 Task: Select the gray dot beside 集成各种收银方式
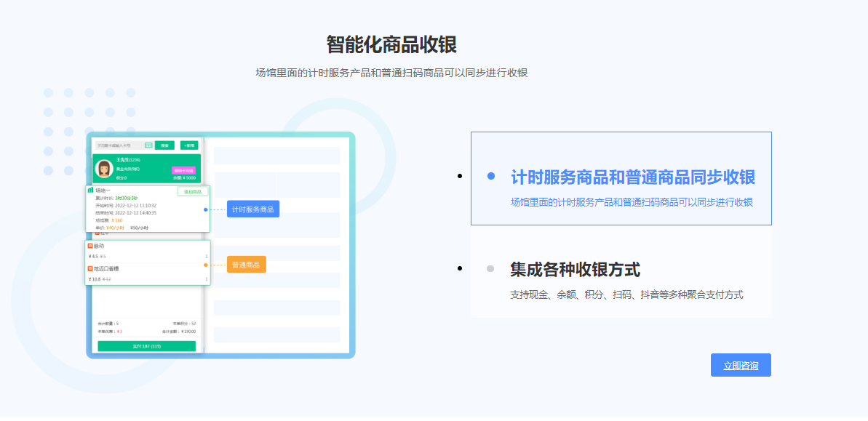coord(489,268)
